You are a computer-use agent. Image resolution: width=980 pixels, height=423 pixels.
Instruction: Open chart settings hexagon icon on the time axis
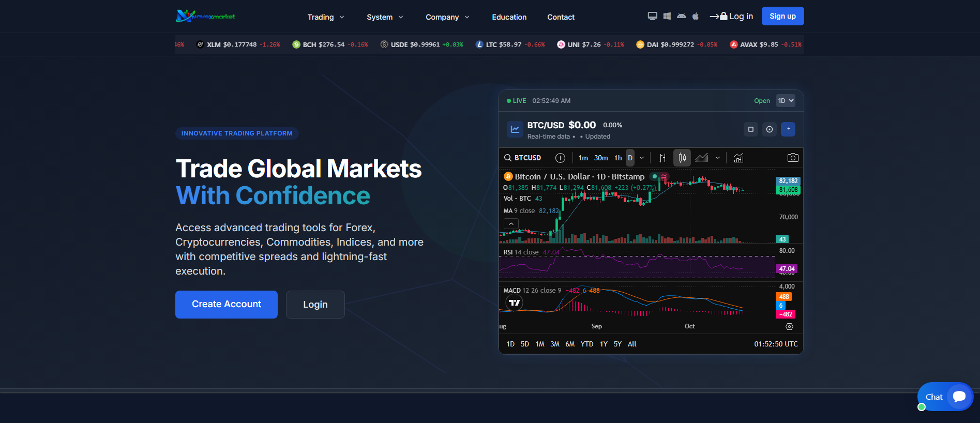point(789,326)
